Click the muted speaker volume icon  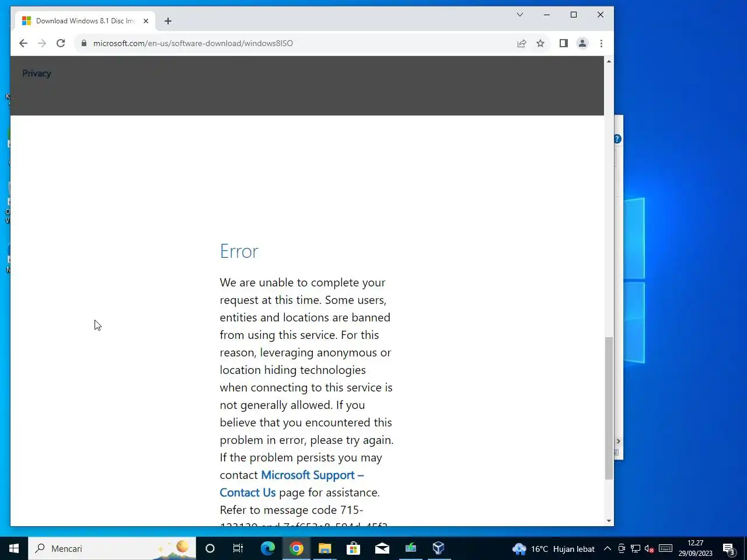click(650, 548)
